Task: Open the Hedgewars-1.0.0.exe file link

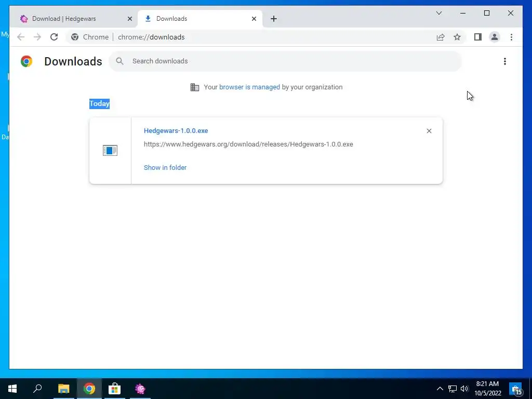Action: (x=176, y=130)
